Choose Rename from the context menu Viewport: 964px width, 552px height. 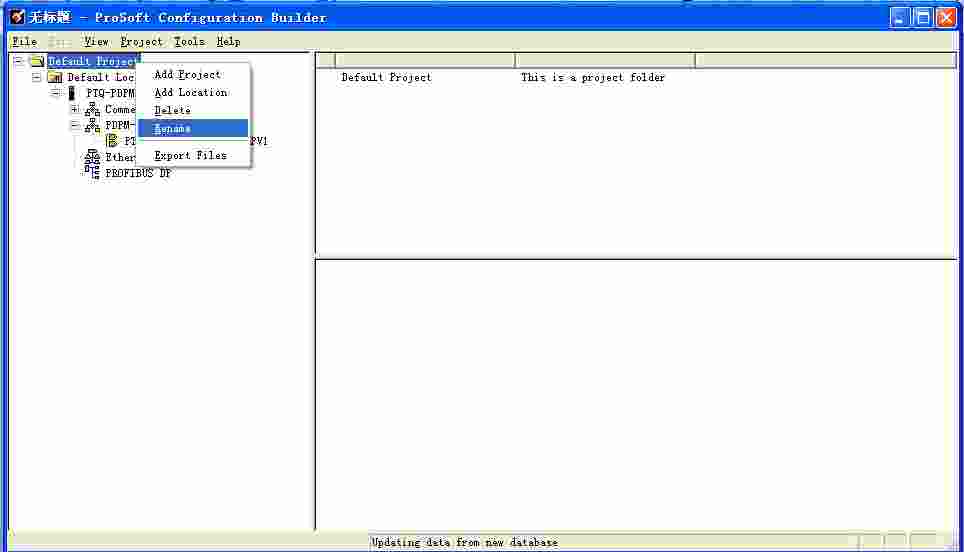[173, 129]
